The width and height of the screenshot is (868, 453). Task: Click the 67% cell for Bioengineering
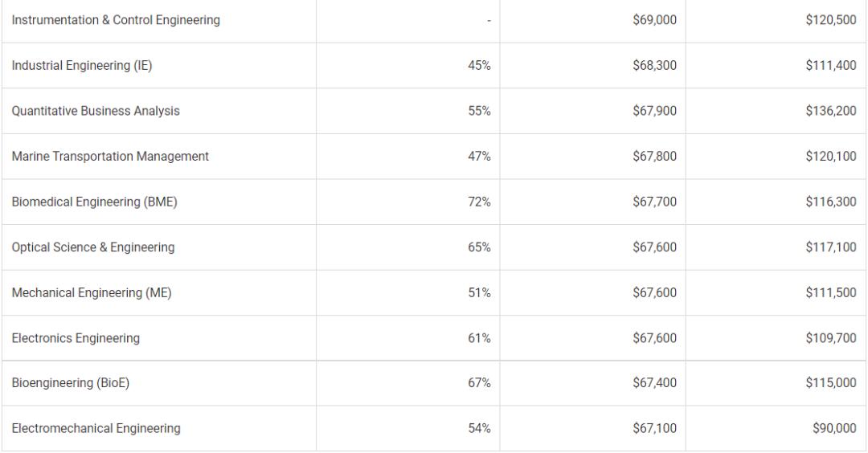[479, 383]
